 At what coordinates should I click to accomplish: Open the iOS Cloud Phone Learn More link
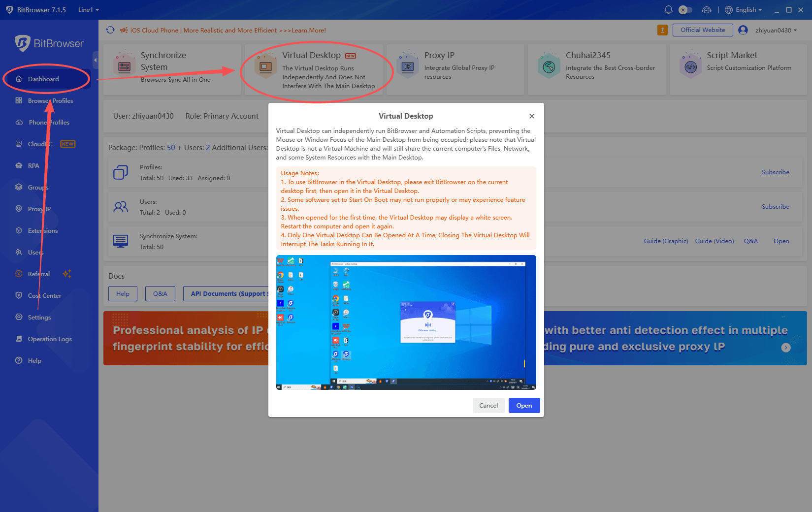pyautogui.click(x=228, y=30)
